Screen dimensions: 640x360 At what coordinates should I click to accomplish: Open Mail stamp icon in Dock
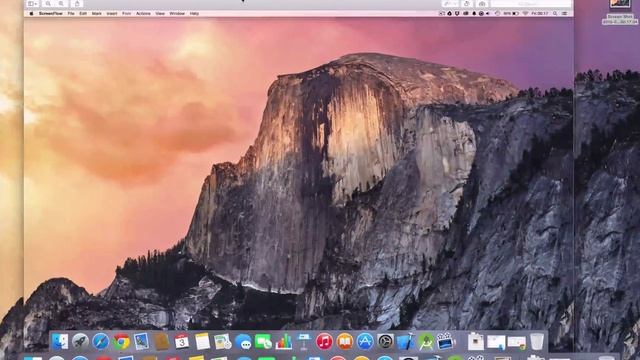click(x=141, y=341)
